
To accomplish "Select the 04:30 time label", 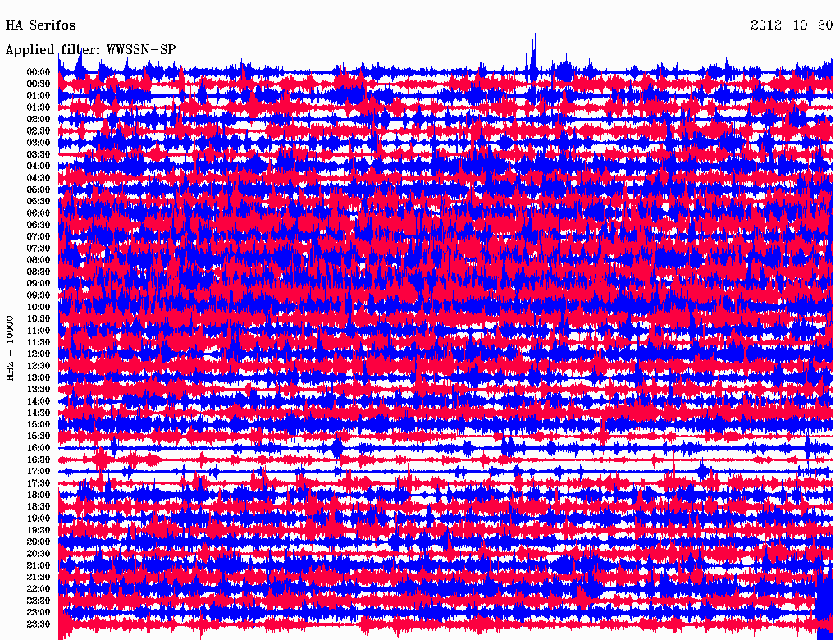I will (39, 177).
